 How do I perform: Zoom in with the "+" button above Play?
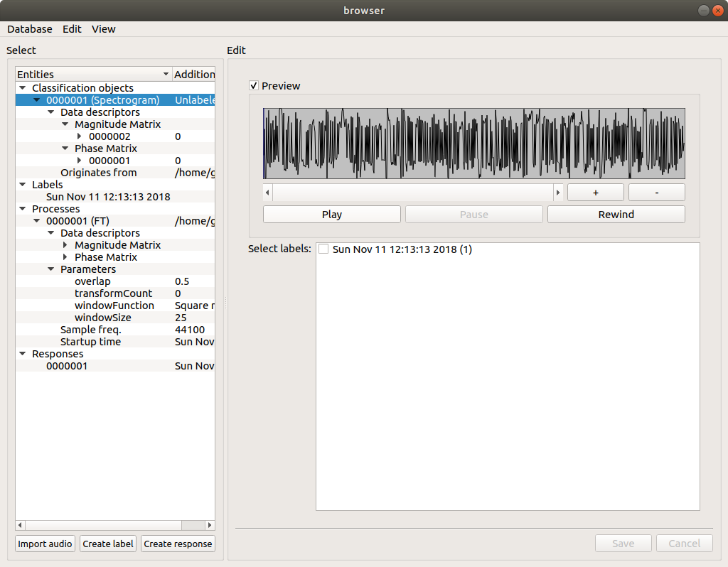click(595, 192)
